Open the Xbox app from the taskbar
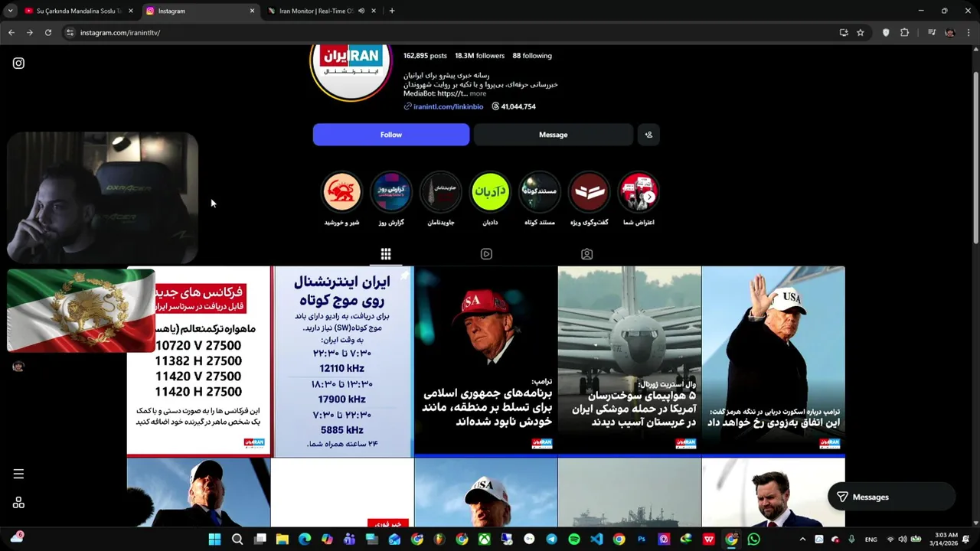This screenshot has width=980, height=551. point(485,540)
